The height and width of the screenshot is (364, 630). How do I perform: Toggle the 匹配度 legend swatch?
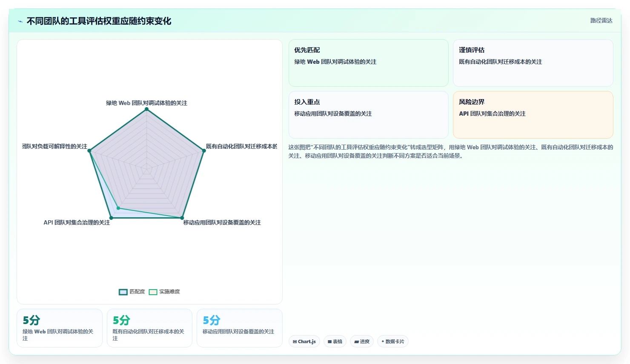point(123,292)
